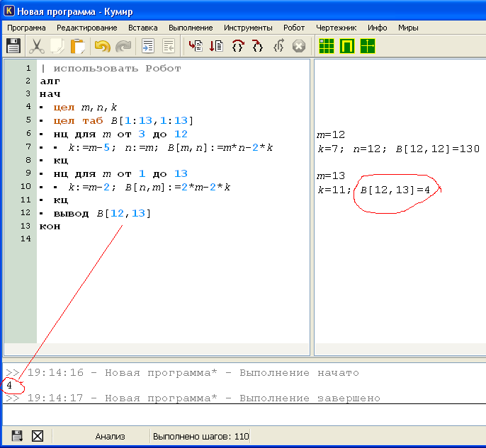The width and height of the screenshot is (486, 448).
Task: Click the Paste clipboard icon
Action: [78, 47]
